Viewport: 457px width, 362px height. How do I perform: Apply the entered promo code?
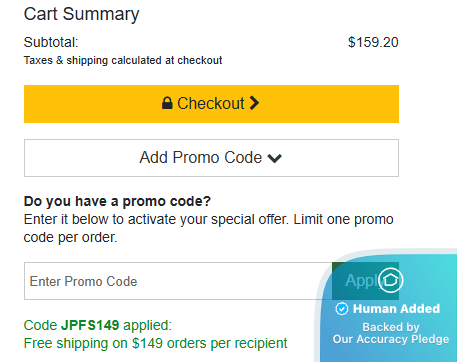click(x=365, y=281)
